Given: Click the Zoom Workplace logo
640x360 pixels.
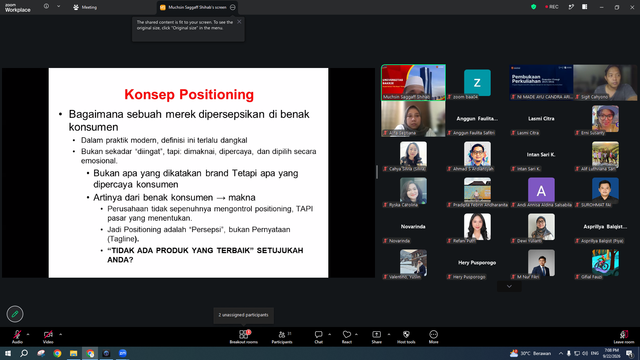Looking at the screenshot, I should coord(18,8).
